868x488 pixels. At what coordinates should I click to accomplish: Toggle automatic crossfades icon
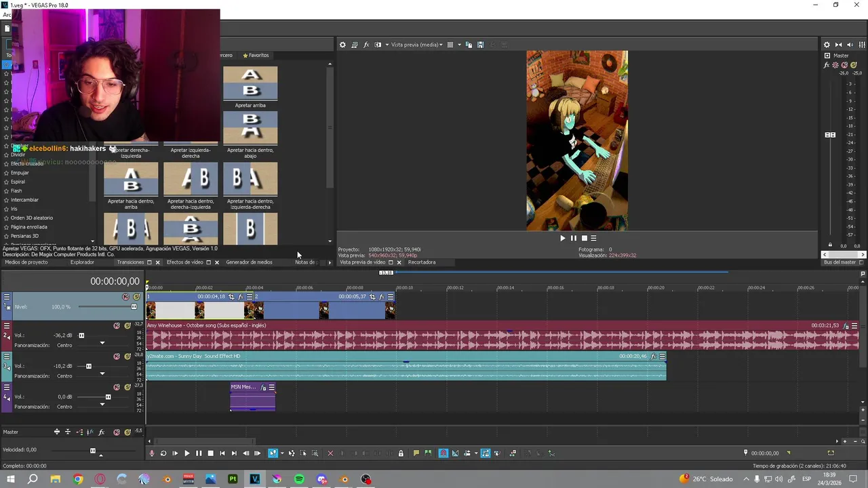tap(455, 453)
